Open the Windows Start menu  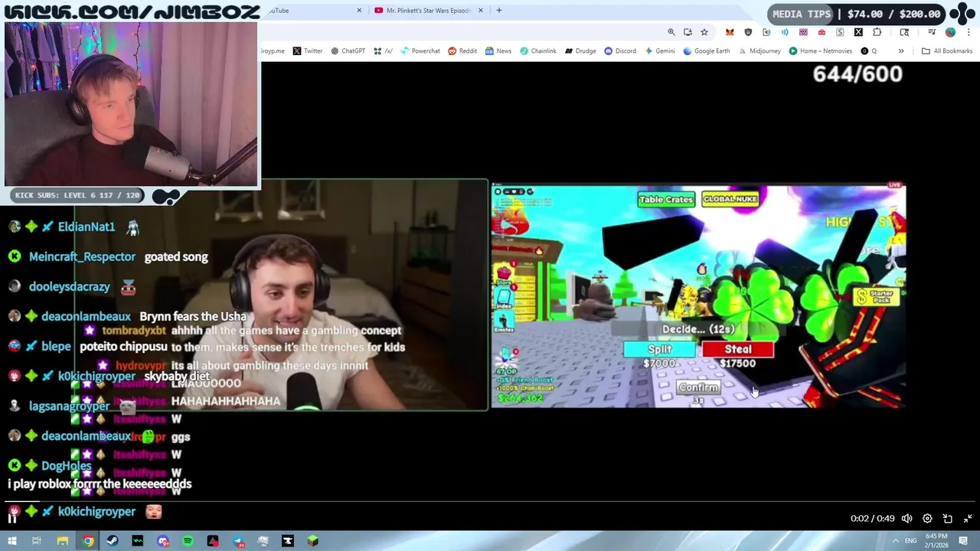(11, 541)
